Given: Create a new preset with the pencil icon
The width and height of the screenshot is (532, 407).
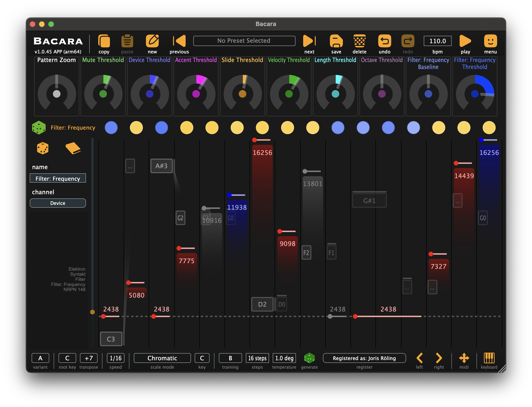Looking at the screenshot, I should pos(152,41).
